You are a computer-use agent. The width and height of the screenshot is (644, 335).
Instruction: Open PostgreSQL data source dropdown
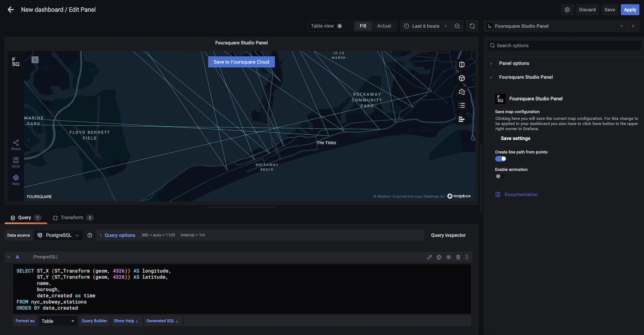(x=58, y=235)
